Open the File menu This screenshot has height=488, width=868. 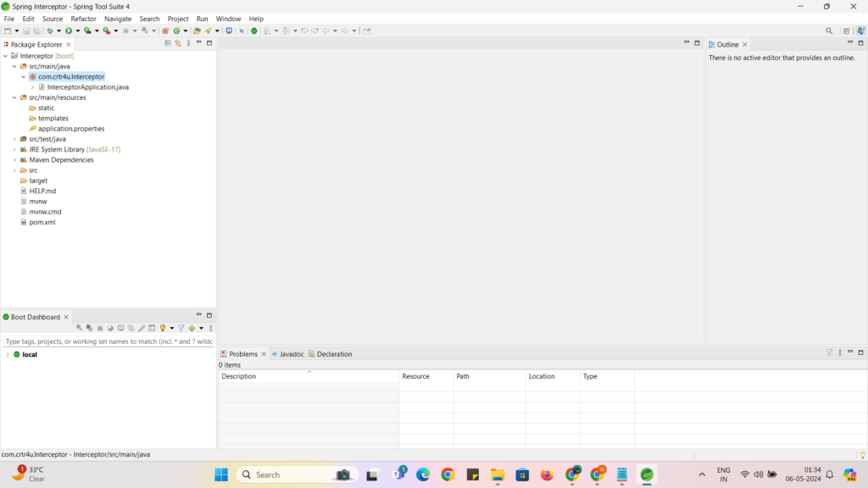coord(8,19)
